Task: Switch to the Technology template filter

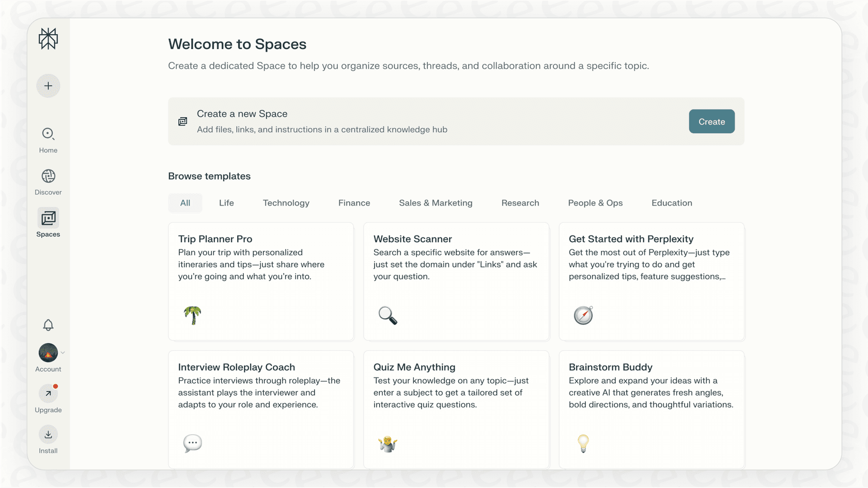Action: [x=286, y=203]
